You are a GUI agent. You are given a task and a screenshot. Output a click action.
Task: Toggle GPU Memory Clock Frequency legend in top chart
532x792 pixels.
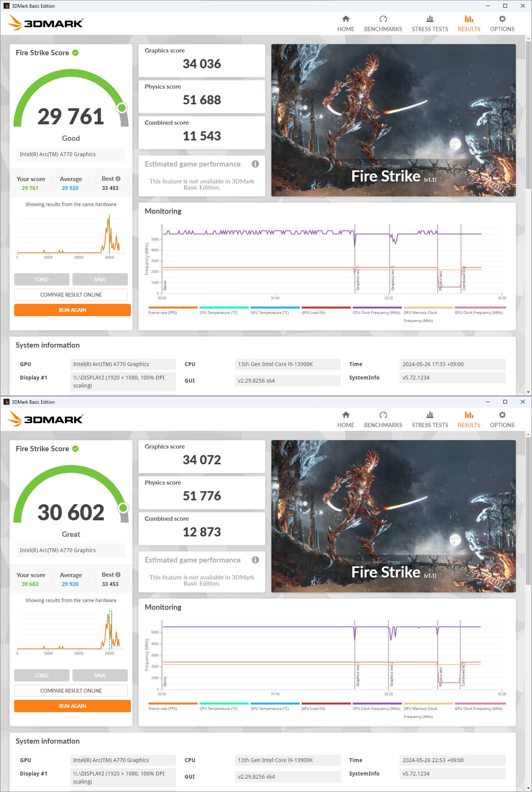point(428,315)
